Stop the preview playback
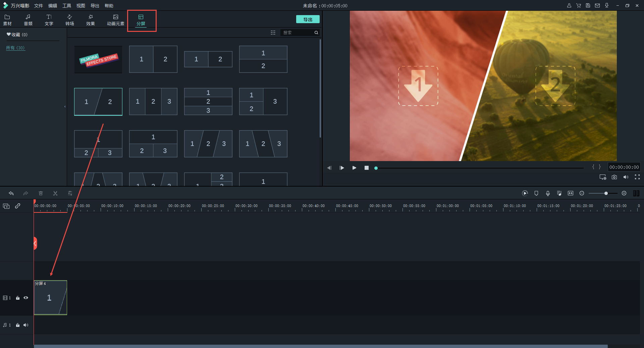This screenshot has width=644, height=348. pyautogui.click(x=367, y=168)
